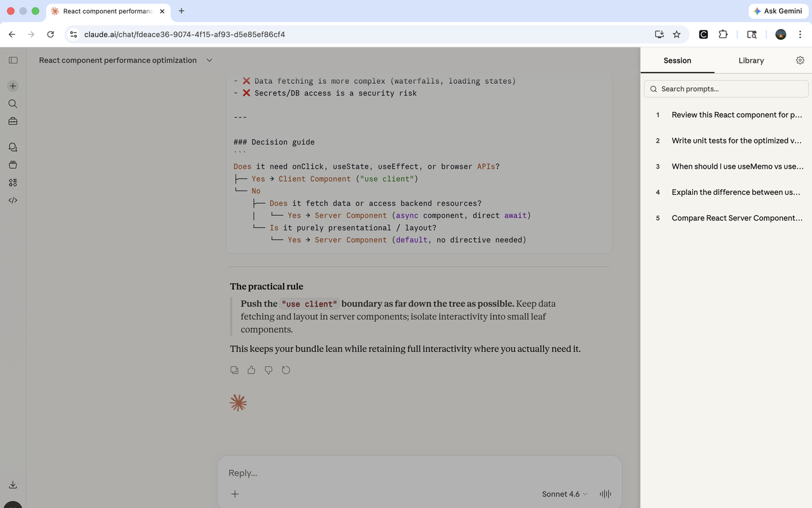Image resolution: width=812 pixels, height=508 pixels.
Task: Expand the chat title dropdown chevron
Action: click(209, 60)
